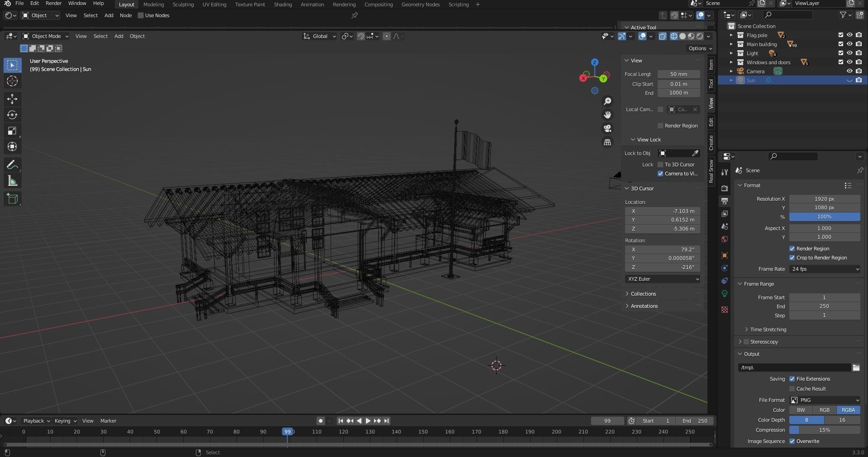Screen dimensions: 868x457
Task: Set color mode to RGB
Action: (824, 410)
